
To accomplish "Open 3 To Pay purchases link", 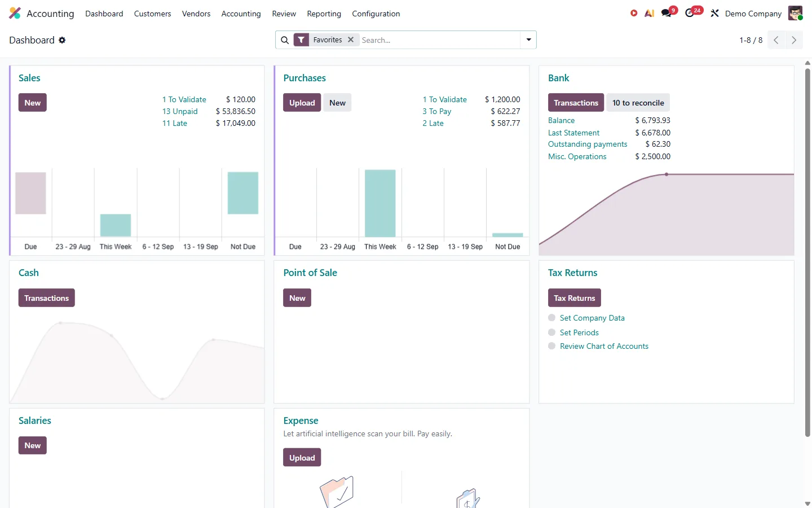I will pos(437,111).
